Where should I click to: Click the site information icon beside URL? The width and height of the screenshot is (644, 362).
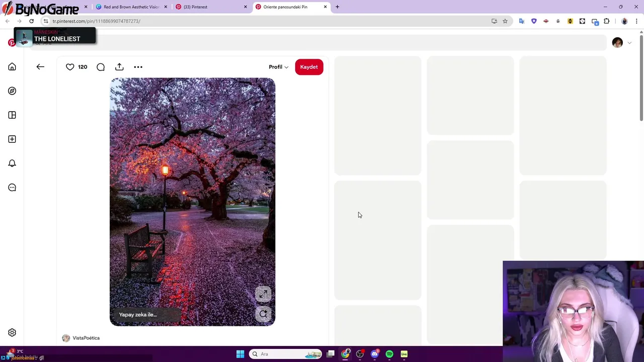pyautogui.click(x=46, y=21)
